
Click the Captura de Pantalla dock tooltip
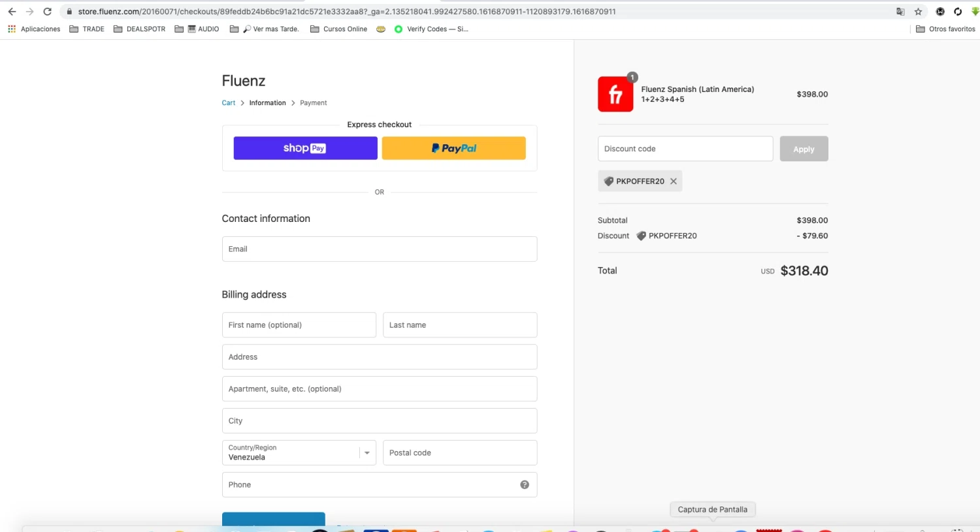[713, 510]
